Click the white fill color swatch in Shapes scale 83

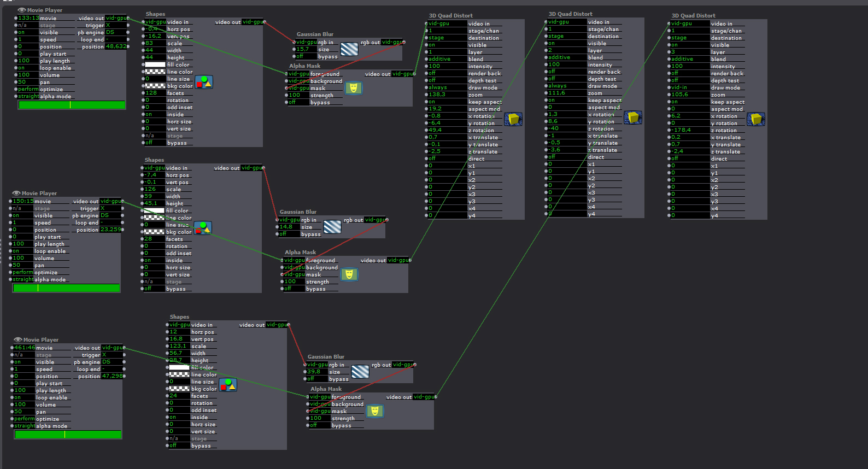[155, 65]
